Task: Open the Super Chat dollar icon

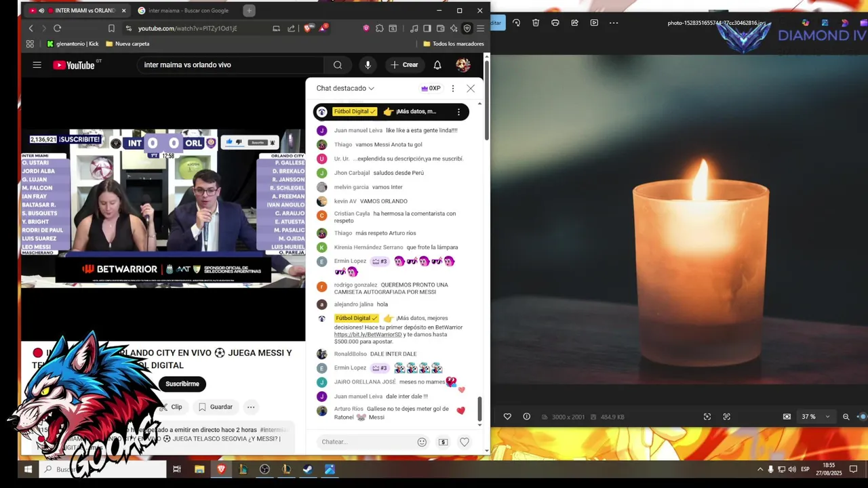Action: coord(443,442)
